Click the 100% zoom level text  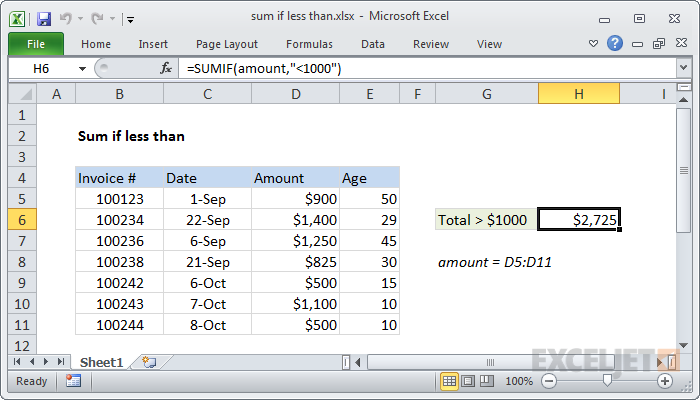coord(518,381)
